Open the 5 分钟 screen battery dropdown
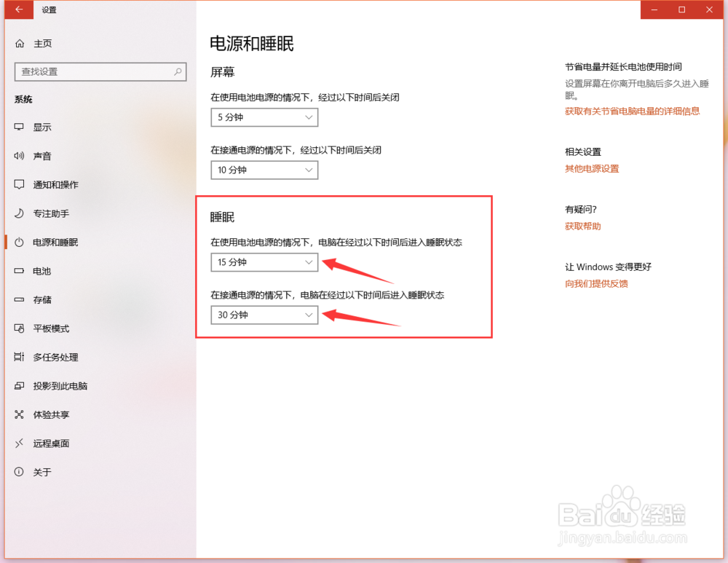This screenshot has height=563, width=728. (264, 117)
